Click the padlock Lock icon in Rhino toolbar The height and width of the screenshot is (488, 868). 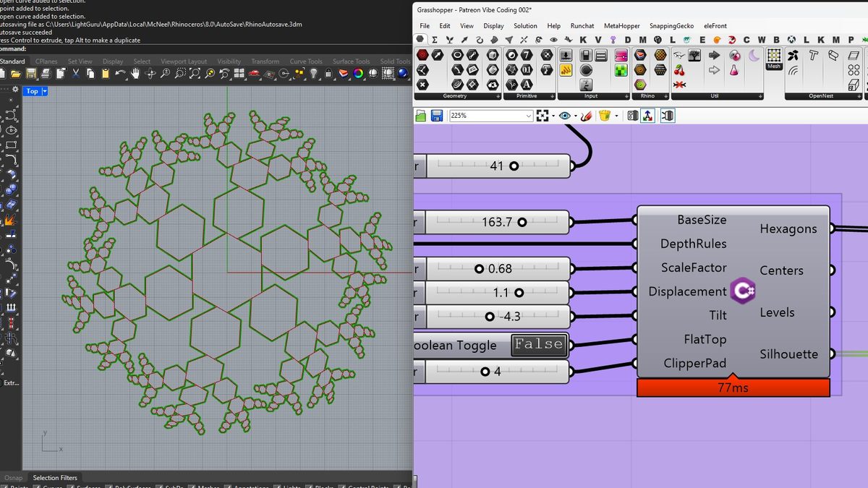[x=329, y=73]
